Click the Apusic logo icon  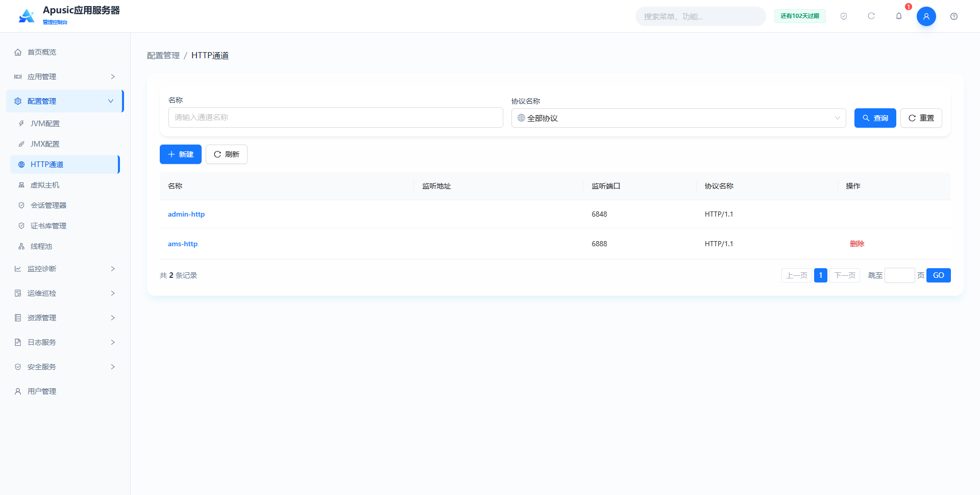pyautogui.click(x=27, y=16)
